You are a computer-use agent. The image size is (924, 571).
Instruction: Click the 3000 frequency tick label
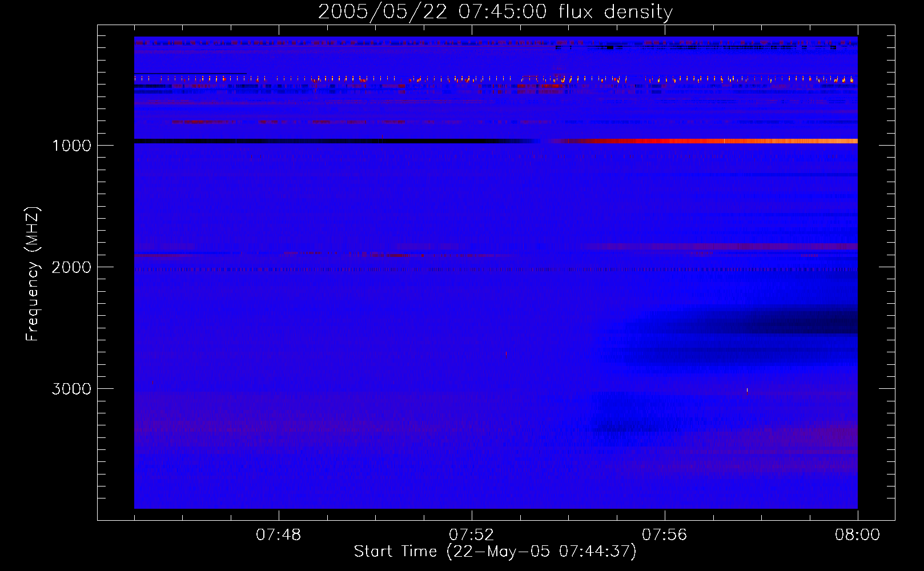[x=71, y=389]
